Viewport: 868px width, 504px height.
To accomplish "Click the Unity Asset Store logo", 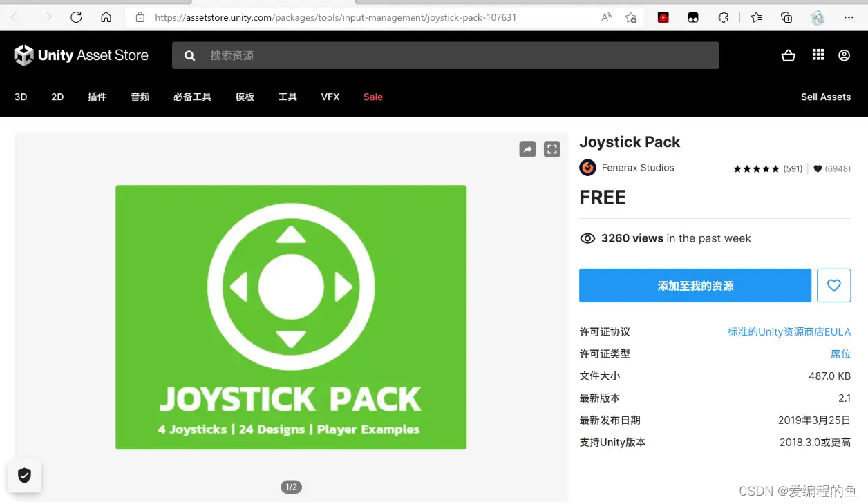I will point(81,55).
